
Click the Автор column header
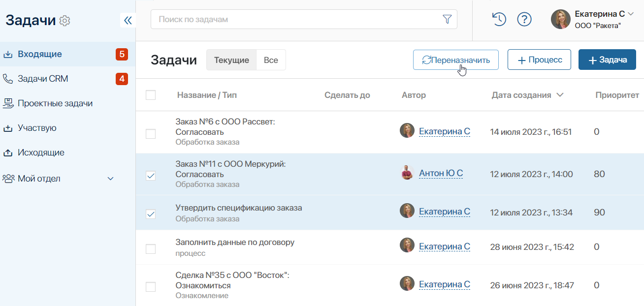pos(414,95)
